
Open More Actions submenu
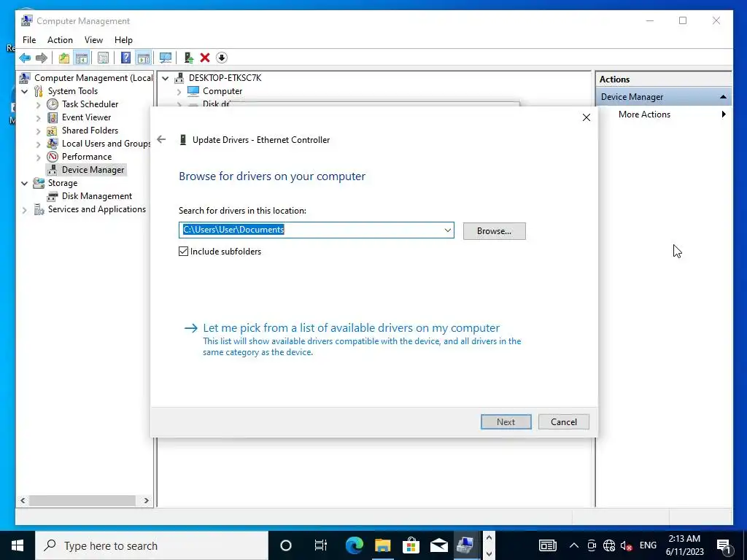pos(644,114)
